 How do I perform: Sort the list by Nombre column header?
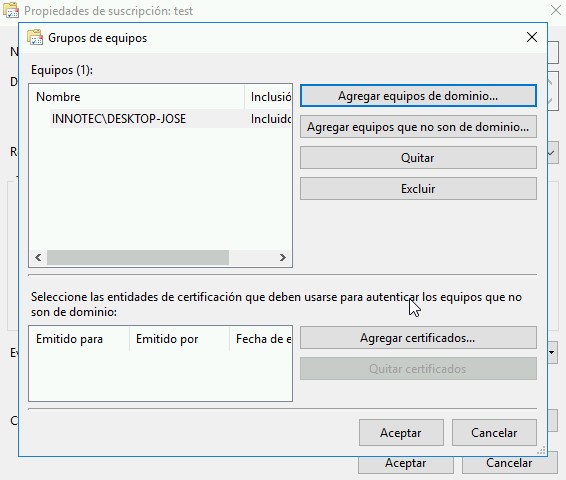(137, 97)
